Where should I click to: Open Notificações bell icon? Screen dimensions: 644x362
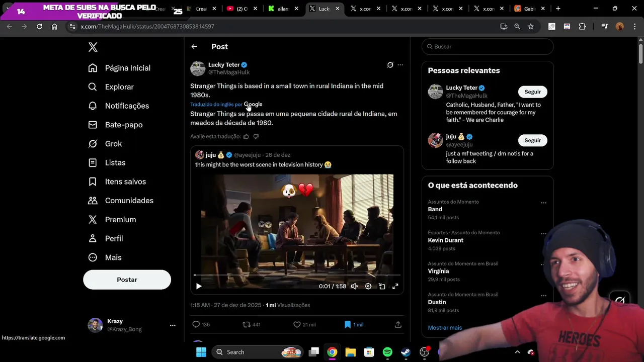93,106
